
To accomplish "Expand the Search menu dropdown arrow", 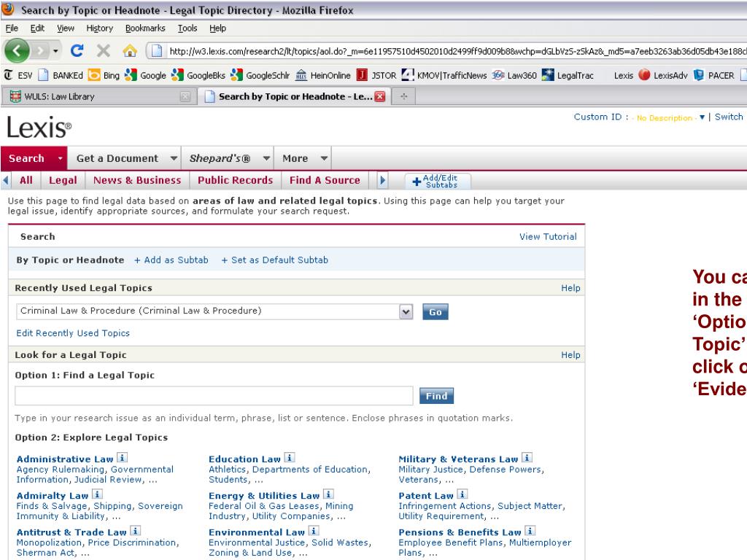I will [60, 158].
